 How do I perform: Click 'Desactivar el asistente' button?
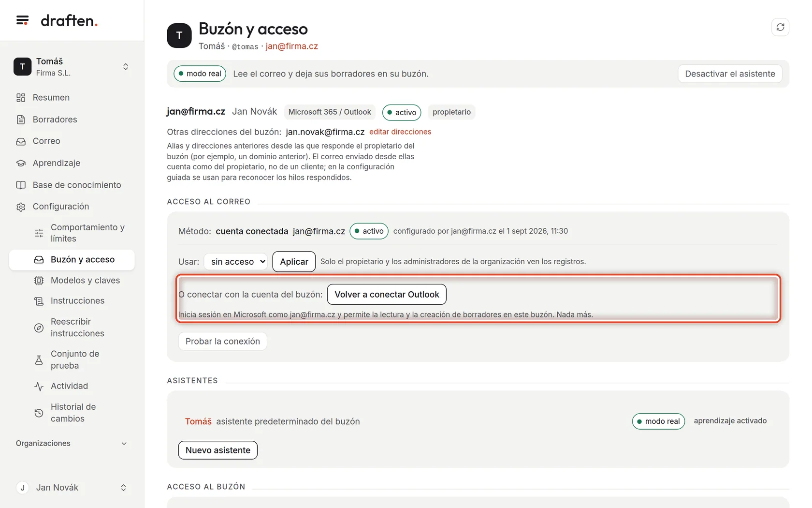(x=730, y=74)
